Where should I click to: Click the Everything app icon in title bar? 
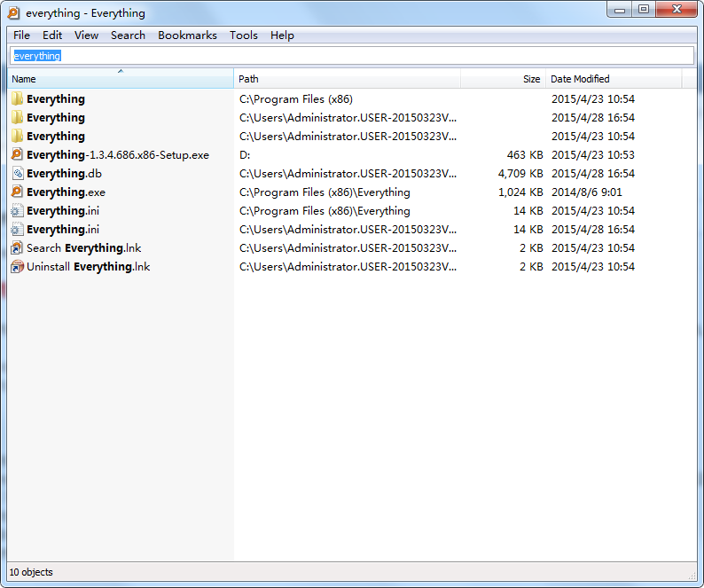click(13, 13)
